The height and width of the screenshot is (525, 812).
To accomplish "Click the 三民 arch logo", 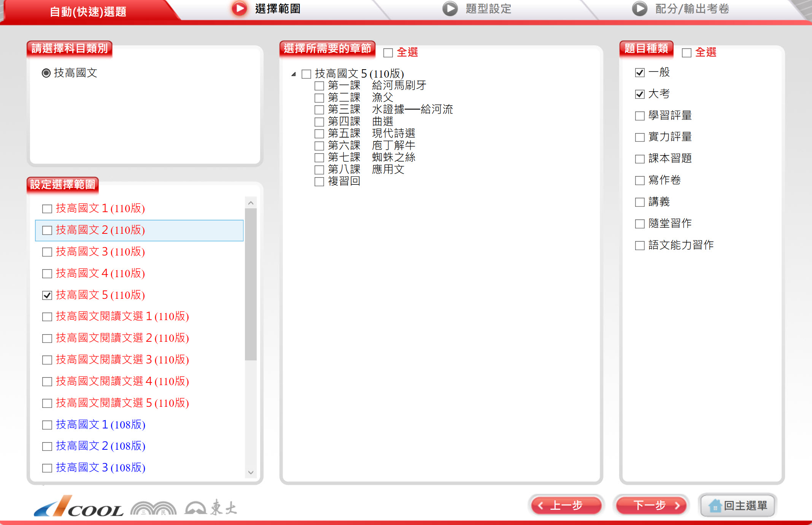I will [x=153, y=508].
